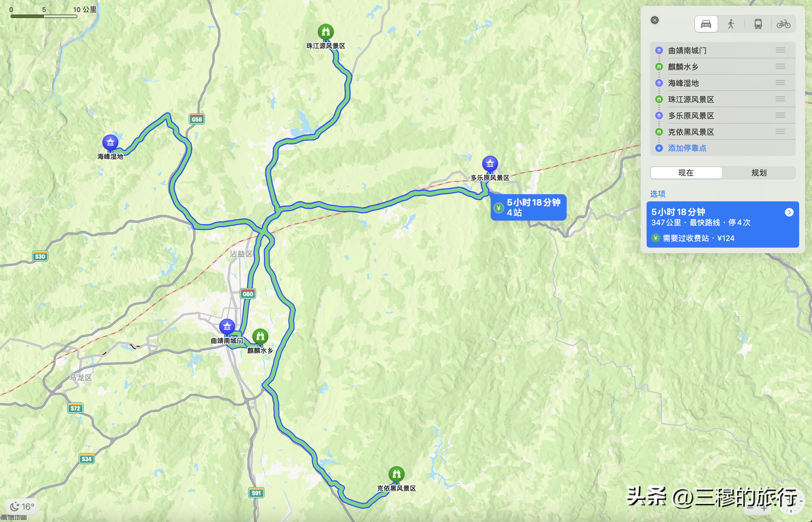Switch departure time to 规划
The height and width of the screenshot is (522, 812).
click(759, 173)
